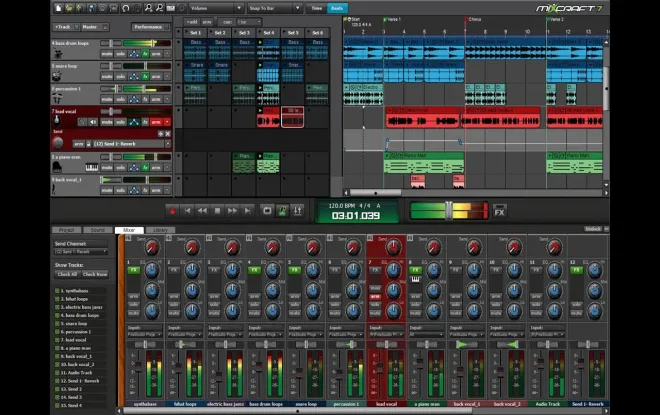This screenshot has height=415, width=660.
Task: Create a new project with the page icon
Action: tap(59, 8)
